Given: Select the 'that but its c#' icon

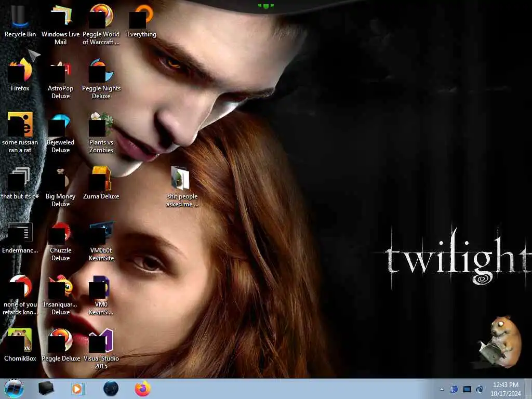Looking at the screenshot, I should (x=20, y=183).
